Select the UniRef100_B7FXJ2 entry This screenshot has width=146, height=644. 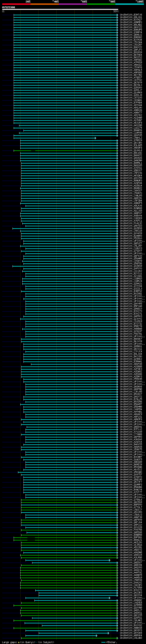click(131, 429)
